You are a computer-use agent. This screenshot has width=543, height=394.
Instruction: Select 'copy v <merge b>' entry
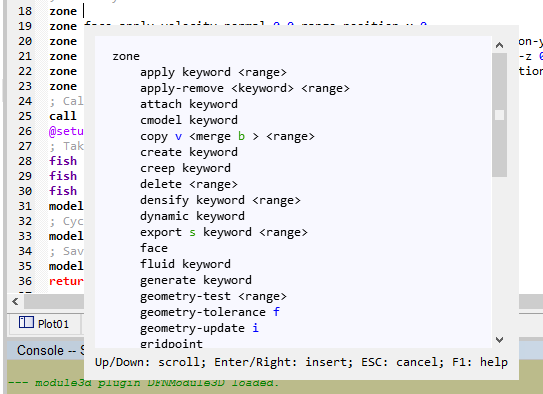pos(227,136)
